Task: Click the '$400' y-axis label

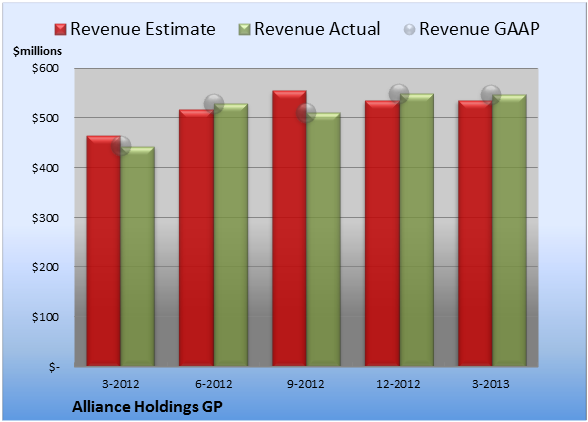Action: point(45,168)
